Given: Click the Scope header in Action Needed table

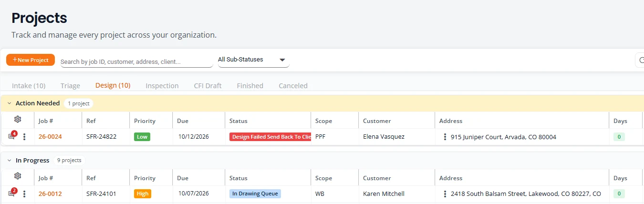Looking at the screenshot, I should click(x=323, y=121).
